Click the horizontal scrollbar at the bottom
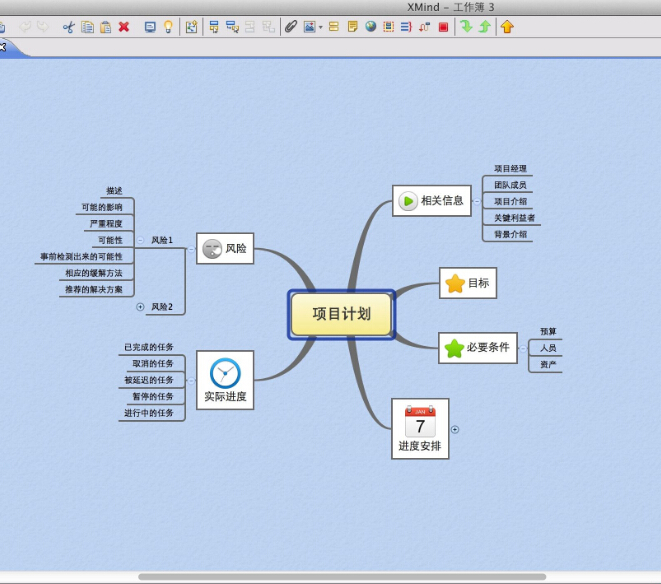This screenshot has width=661, height=584. click(342, 576)
